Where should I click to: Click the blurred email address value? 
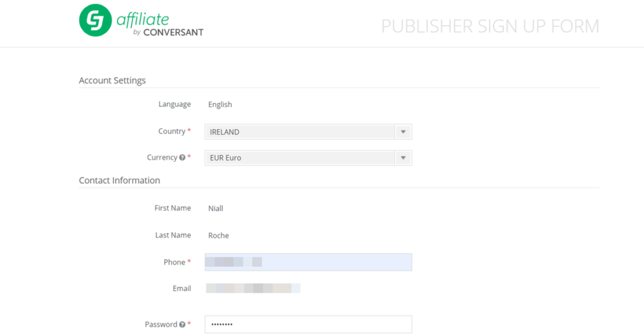[253, 288]
